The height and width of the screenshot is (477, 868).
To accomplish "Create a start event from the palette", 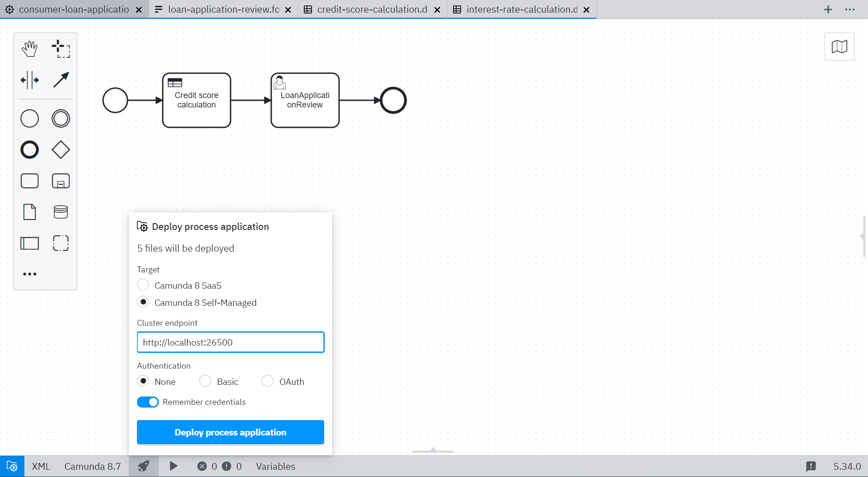I will (x=29, y=118).
